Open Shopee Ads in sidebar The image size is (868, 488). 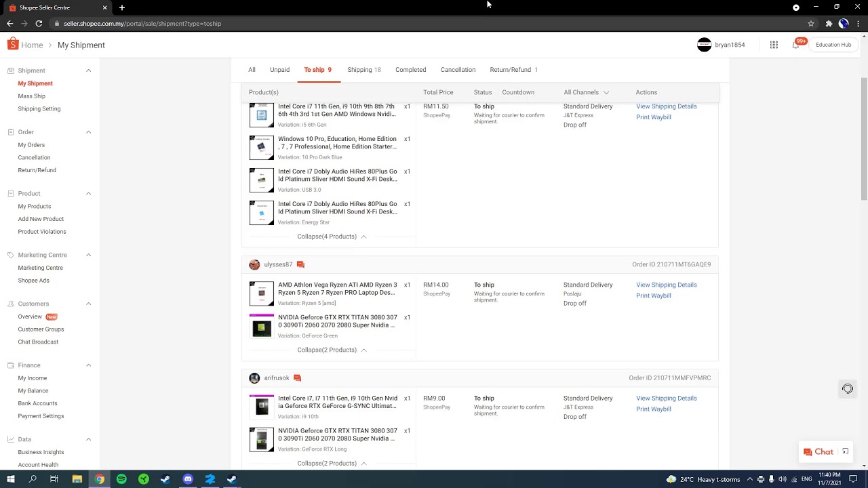[x=33, y=281]
